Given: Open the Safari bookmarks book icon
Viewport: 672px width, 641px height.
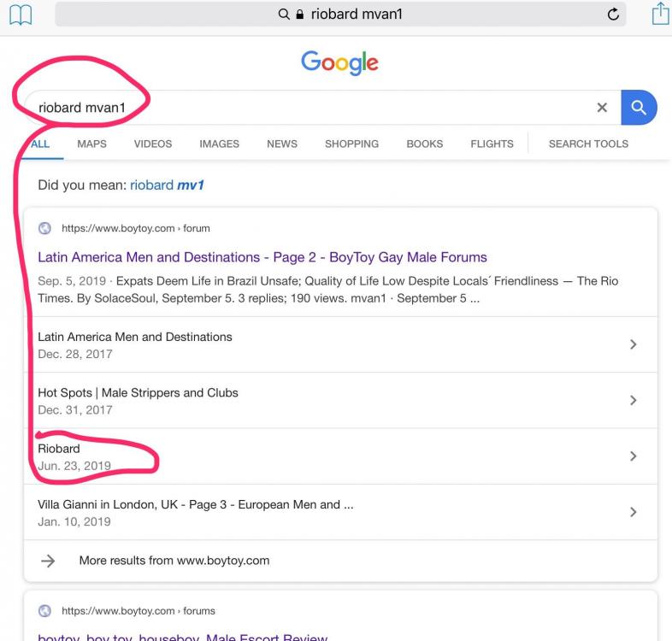Looking at the screenshot, I should (20, 14).
